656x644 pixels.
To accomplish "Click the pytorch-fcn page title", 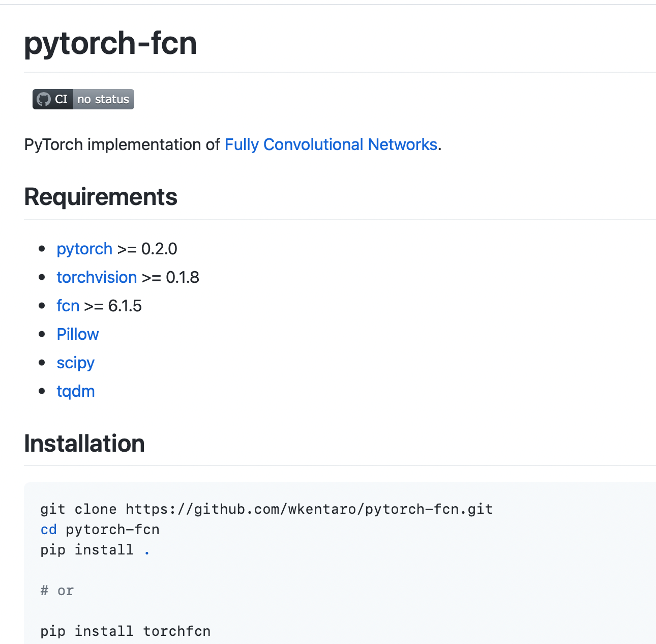I will click(111, 43).
